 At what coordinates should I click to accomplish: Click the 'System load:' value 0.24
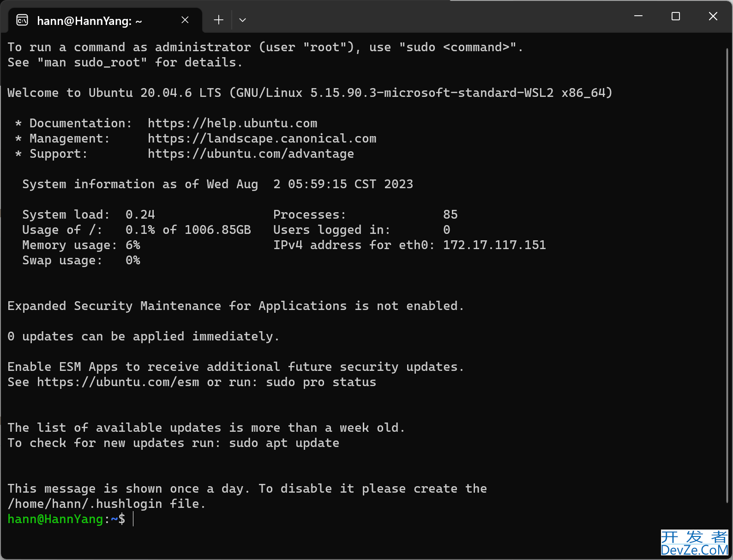(140, 214)
